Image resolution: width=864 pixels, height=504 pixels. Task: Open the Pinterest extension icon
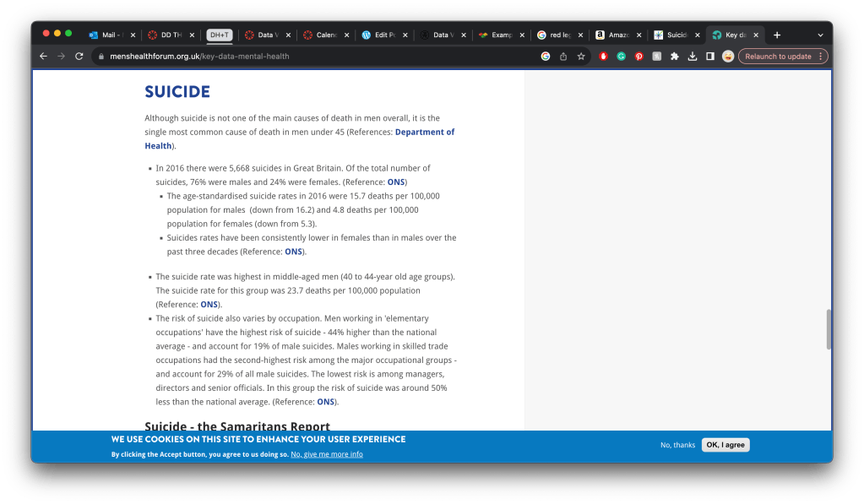tap(638, 57)
